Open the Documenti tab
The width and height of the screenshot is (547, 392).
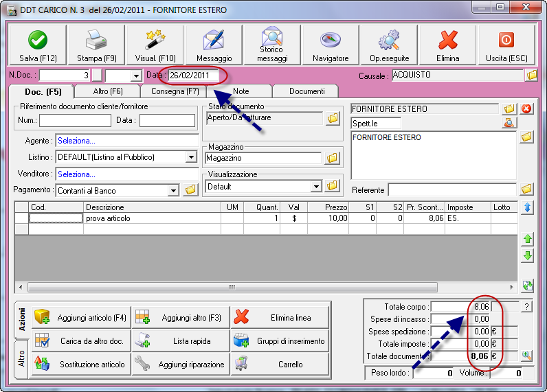[306, 91]
